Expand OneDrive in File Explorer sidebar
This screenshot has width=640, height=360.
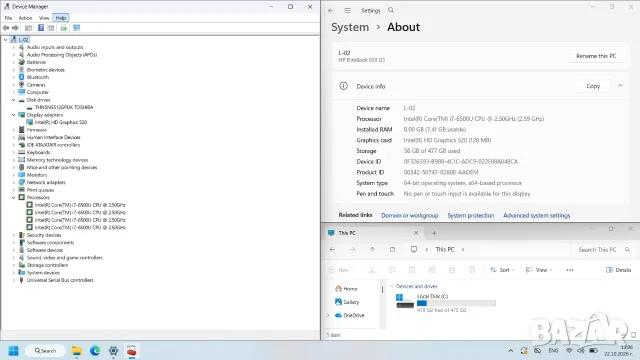point(328,316)
